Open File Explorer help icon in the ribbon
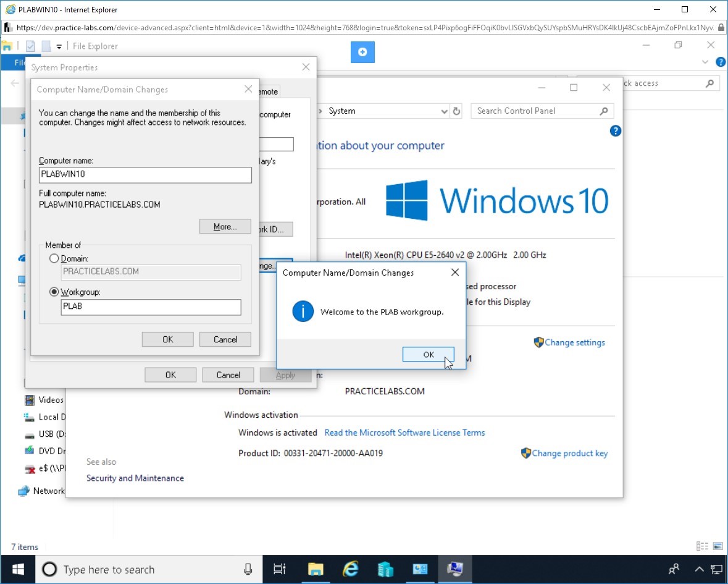 [721, 62]
